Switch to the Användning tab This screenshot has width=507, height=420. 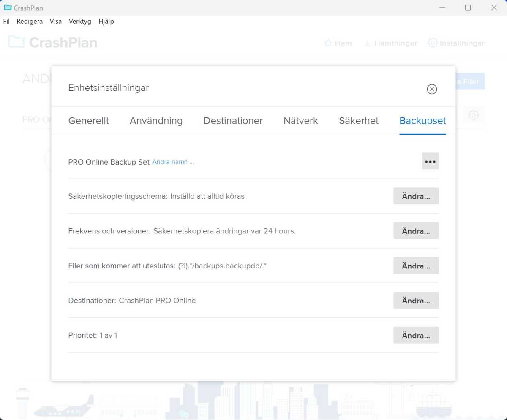[x=156, y=121]
